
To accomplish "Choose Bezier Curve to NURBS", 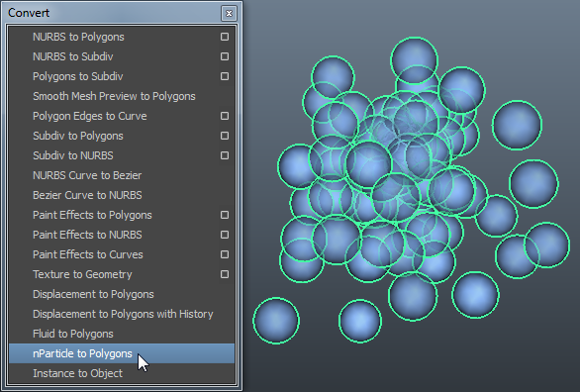I will (122, 195).
